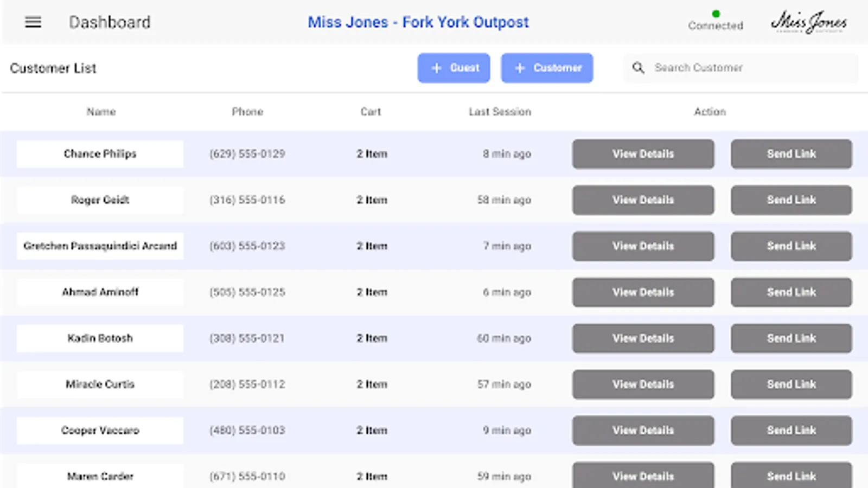This screenshot has height=488, width=868.
Task: Click the green Connected status indicator
Action: pos(716,15)
